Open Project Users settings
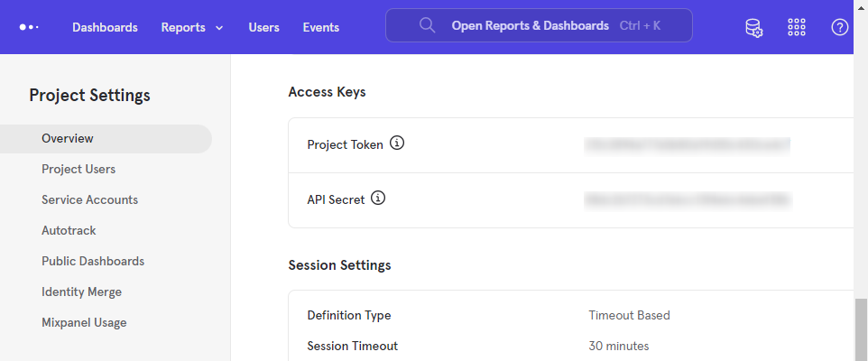 click(78, 170)
